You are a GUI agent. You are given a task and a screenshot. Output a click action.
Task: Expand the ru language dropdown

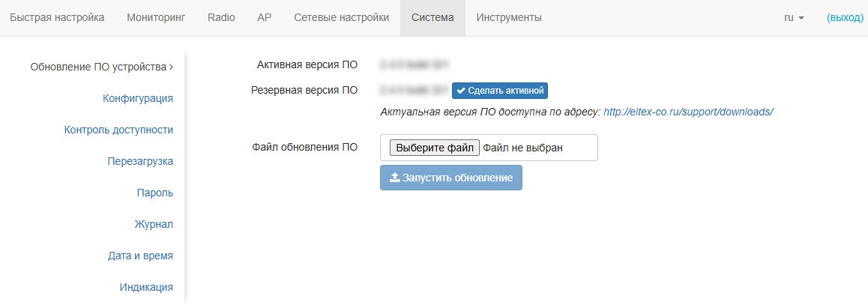pyautogui.click(x=794, y=17)
